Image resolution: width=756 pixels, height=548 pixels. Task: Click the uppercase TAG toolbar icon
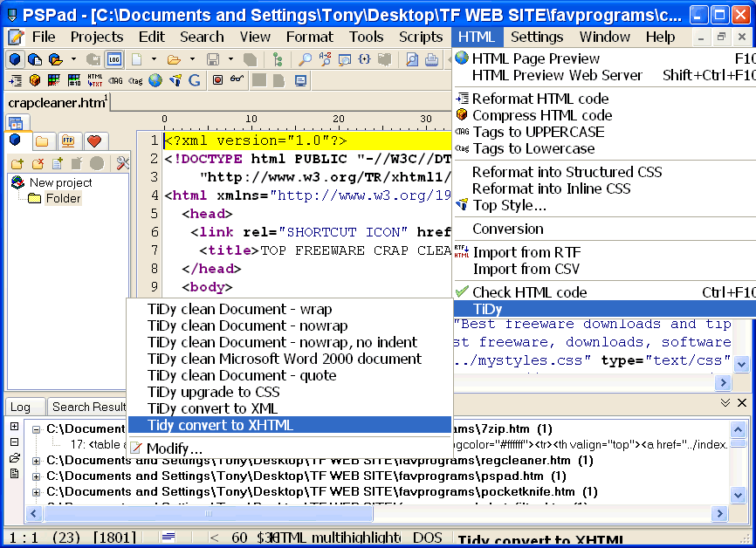[115, 80]
